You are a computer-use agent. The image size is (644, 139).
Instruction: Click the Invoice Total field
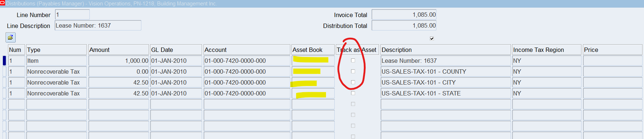click(x=404, y=15)
